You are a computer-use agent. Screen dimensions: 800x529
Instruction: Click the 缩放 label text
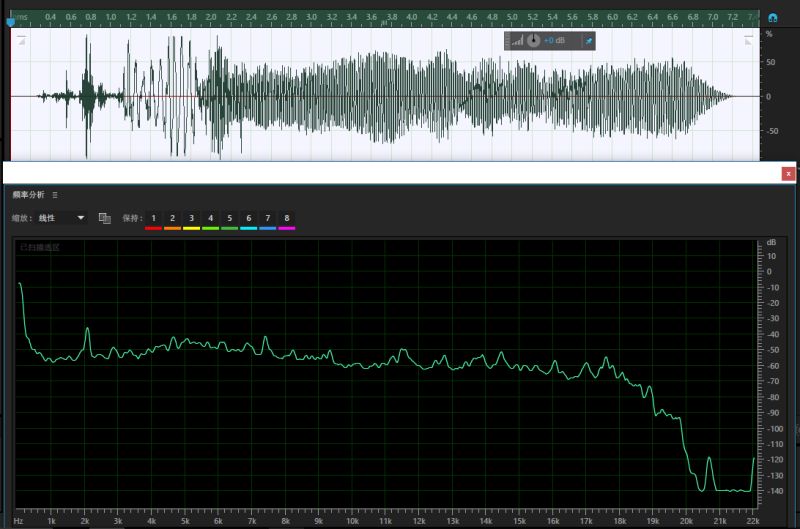pos(22,218)
